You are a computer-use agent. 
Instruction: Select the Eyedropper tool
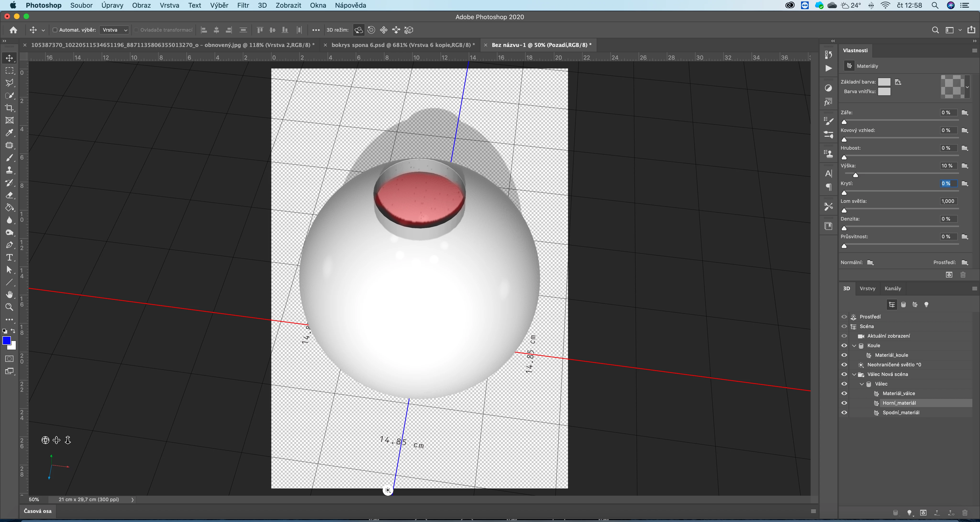pos(10,133)
